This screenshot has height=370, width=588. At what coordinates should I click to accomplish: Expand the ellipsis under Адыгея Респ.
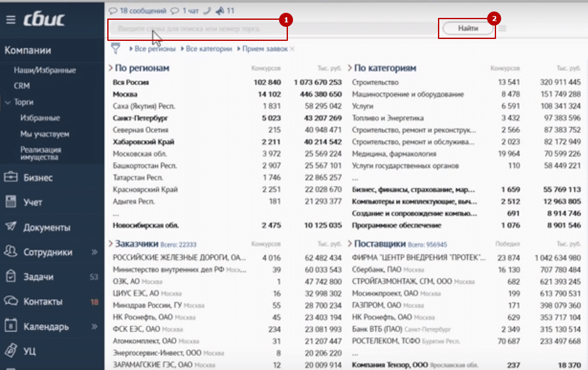116,214
